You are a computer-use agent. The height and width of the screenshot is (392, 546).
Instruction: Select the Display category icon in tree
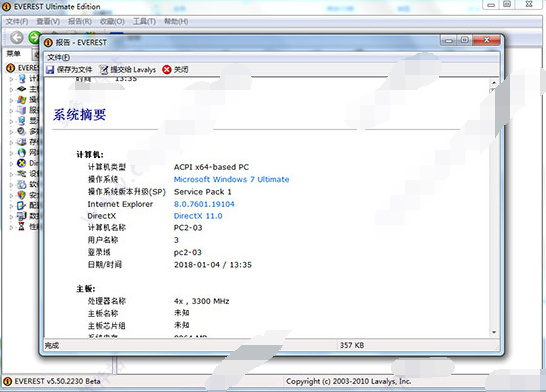click(22, 121)
